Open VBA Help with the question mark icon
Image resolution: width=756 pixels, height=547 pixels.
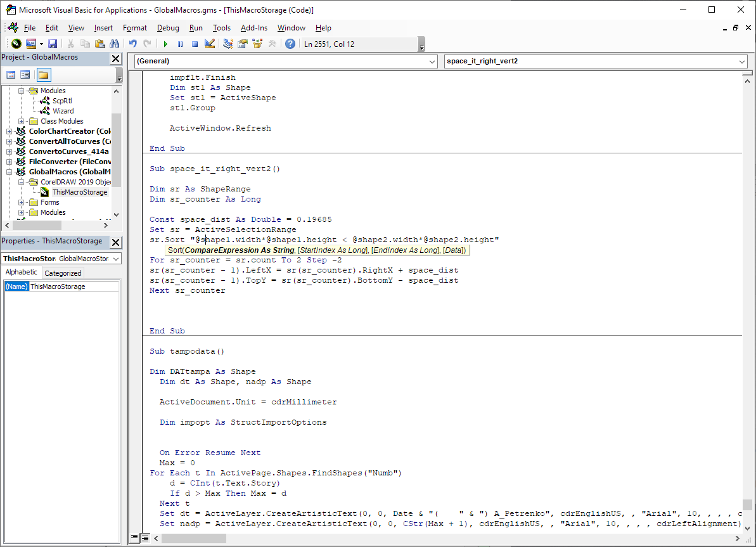click(x=290, y=44)
